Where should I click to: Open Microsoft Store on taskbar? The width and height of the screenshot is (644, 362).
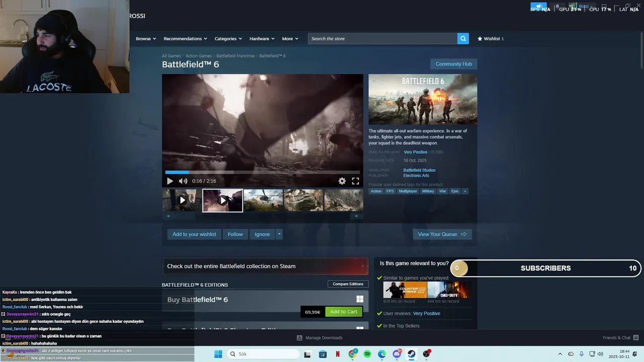pyautogui.click(x=323, y=354)
